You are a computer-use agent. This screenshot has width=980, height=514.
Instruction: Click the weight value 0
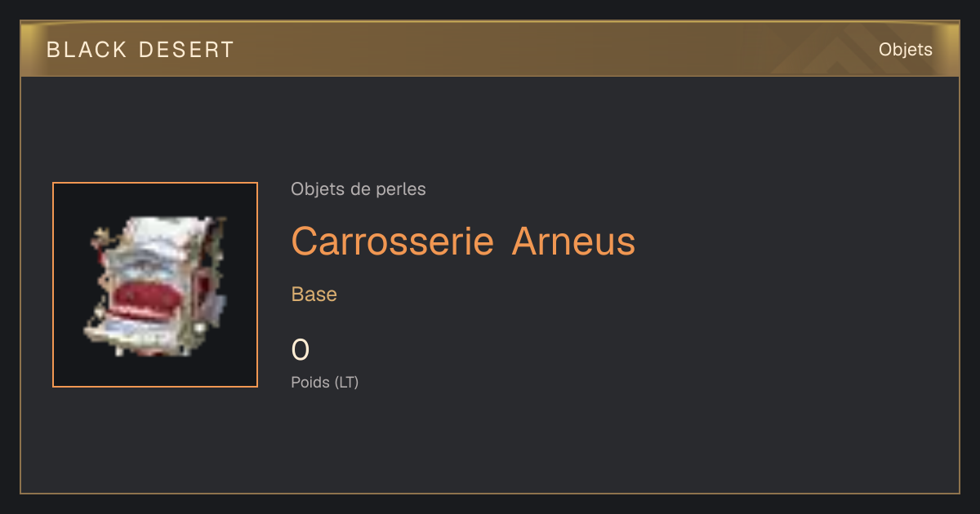coord(301,350)
